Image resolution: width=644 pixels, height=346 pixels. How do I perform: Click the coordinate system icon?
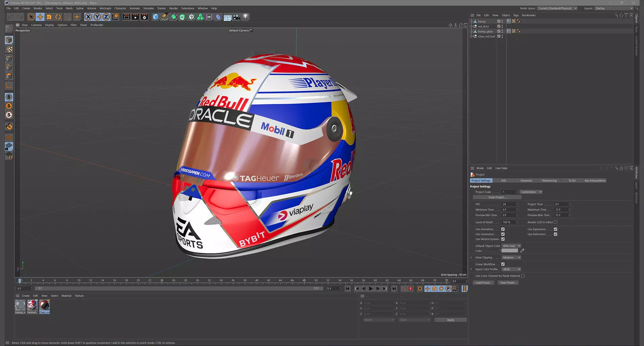coord(115,17)
